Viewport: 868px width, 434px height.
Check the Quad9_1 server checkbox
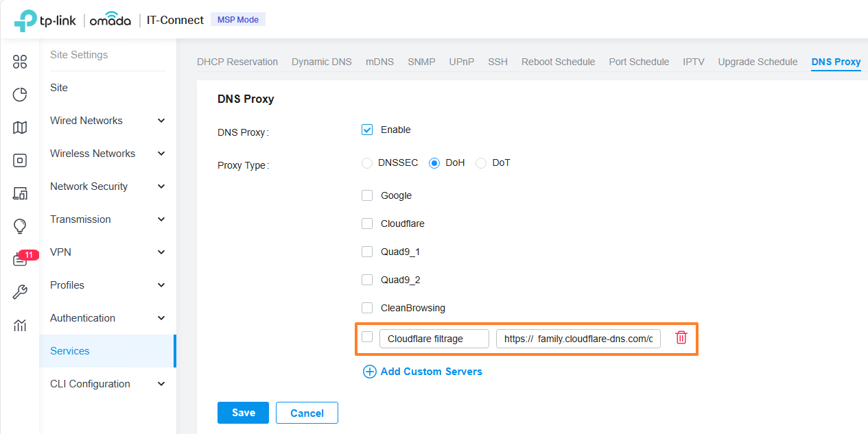point(366,251)
